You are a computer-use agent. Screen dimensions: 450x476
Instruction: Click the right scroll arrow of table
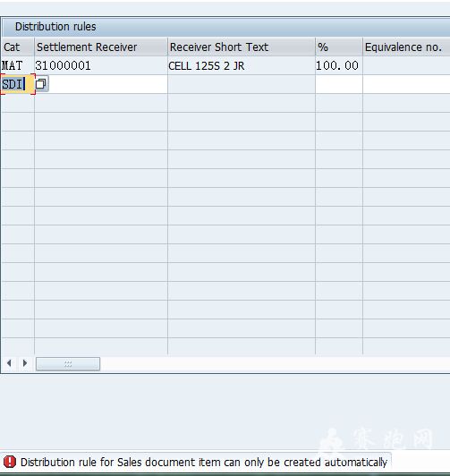click(25, 363)
